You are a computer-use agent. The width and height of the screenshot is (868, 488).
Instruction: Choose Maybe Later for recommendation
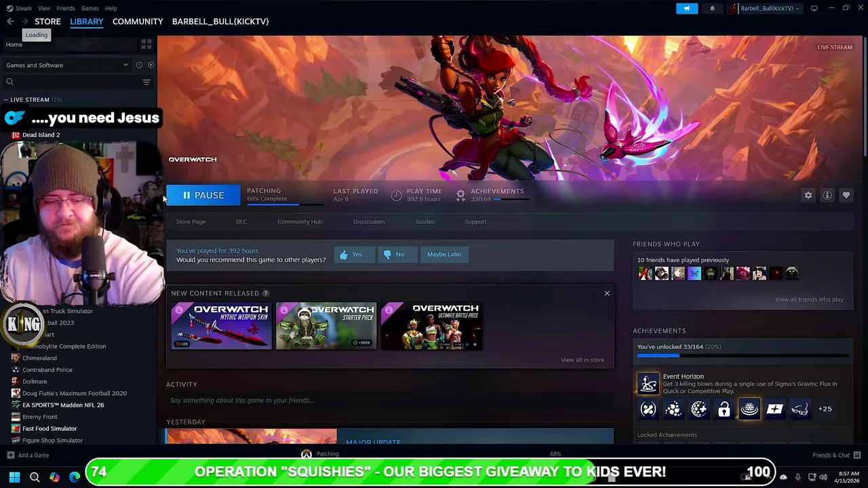[x=444, y=254]
